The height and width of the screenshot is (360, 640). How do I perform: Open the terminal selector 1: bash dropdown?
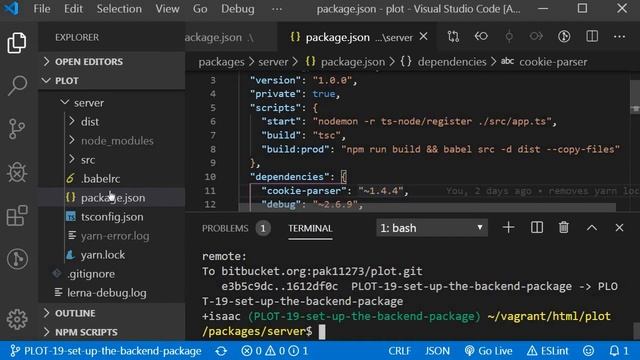pos(432,228)
